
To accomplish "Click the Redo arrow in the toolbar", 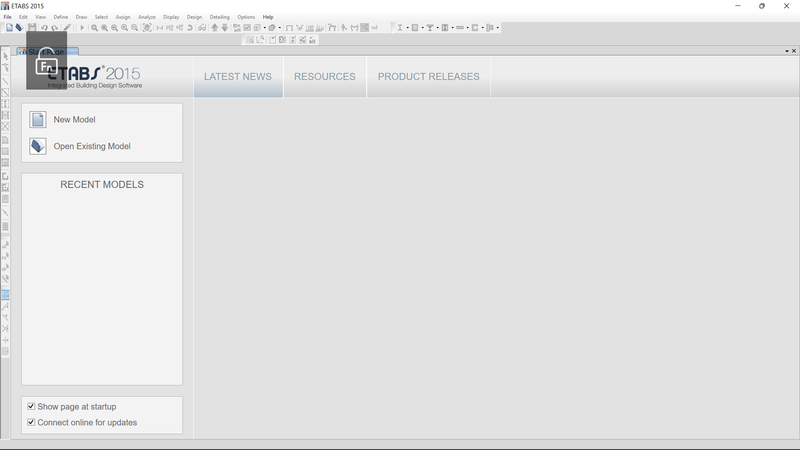I will click(55, 28).
